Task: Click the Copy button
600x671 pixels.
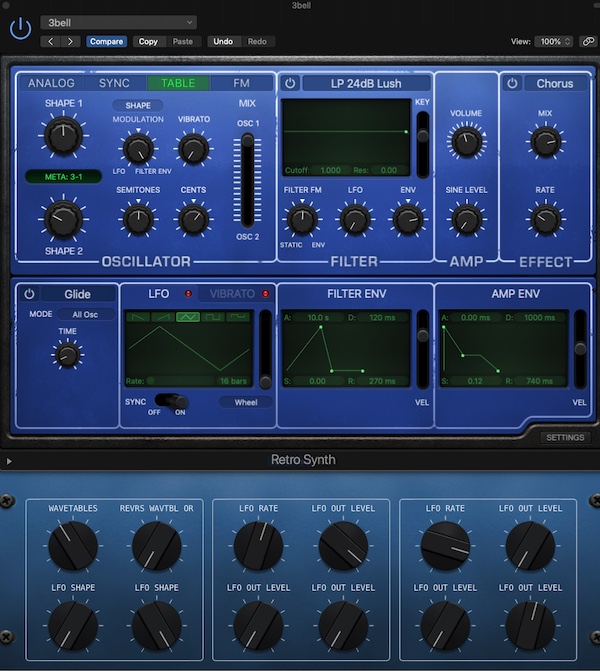Action: click(x=148, y=42)
